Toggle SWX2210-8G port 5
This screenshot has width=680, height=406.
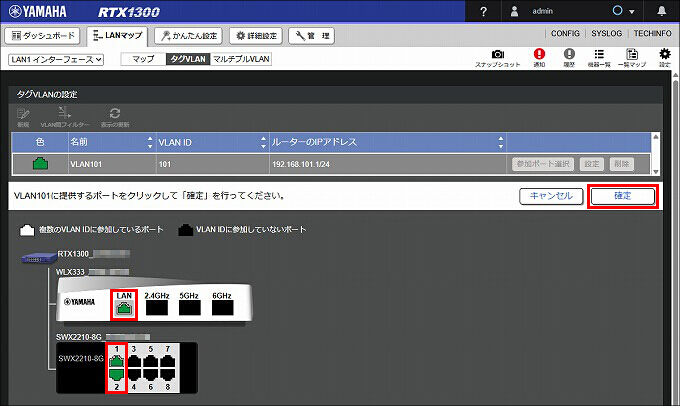(150, 360)
